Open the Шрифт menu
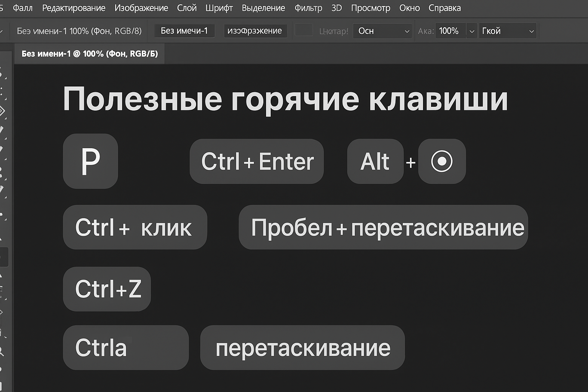Screen dimensions: 588x392 click(x=219, y=8)
